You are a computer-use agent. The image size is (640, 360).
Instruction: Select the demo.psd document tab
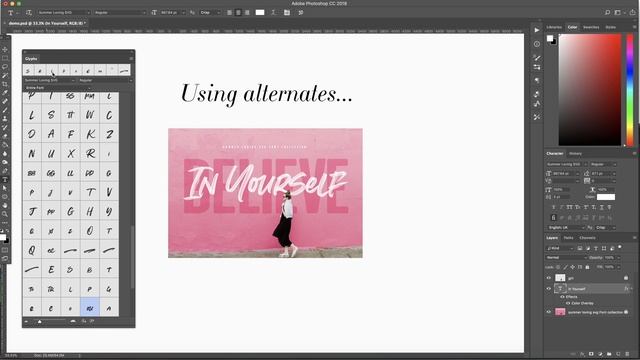[46, 23]
